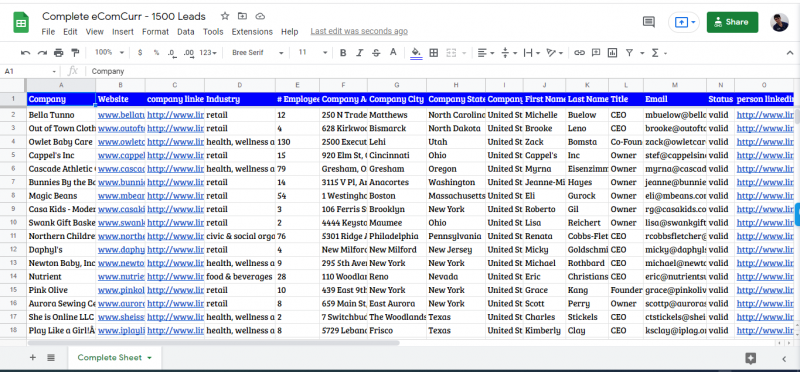Open the Format menu
The image size is (800, 372).
(155, 32)
